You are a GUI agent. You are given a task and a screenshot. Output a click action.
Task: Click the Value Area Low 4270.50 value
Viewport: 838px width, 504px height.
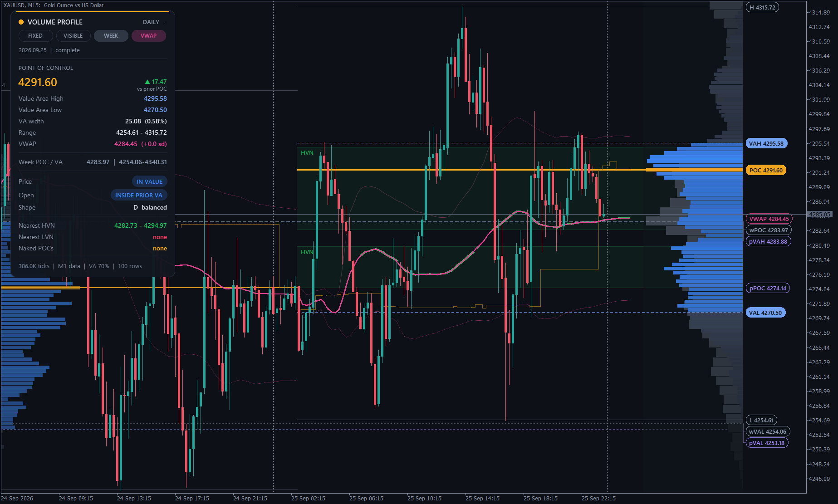[155, 110]
